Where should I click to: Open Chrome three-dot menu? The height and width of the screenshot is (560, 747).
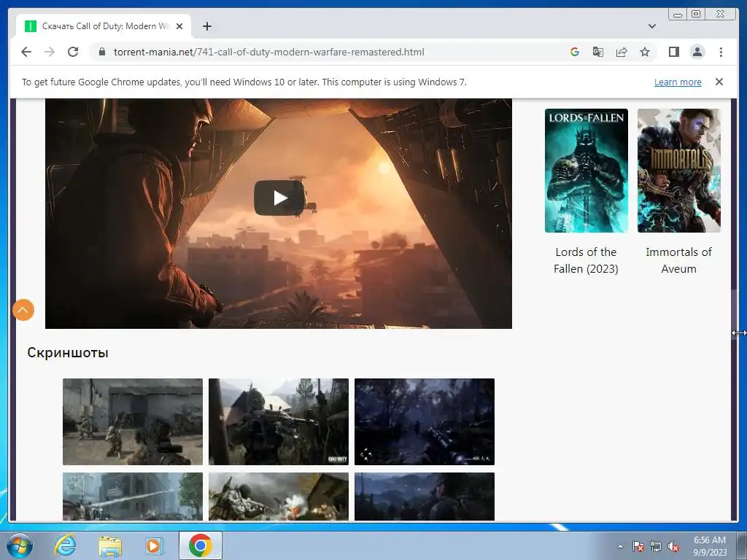pyautogui.click(x=721, y=52)
